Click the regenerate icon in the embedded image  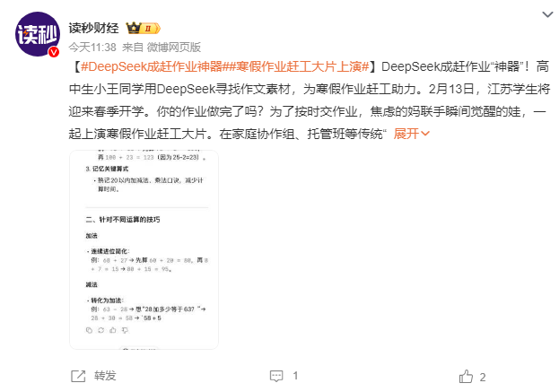101,330
